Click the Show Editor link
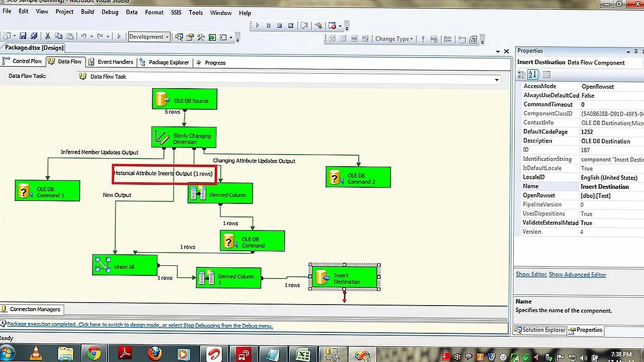This screenshot has height=362, width=644. pos(531,274)
